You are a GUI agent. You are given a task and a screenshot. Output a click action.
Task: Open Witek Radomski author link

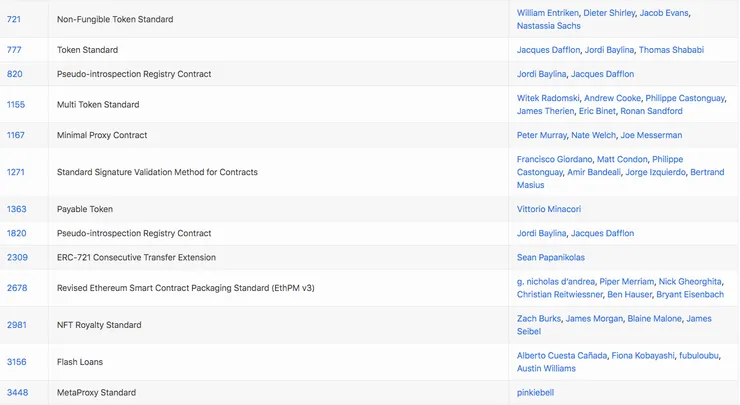pos(547,98)
